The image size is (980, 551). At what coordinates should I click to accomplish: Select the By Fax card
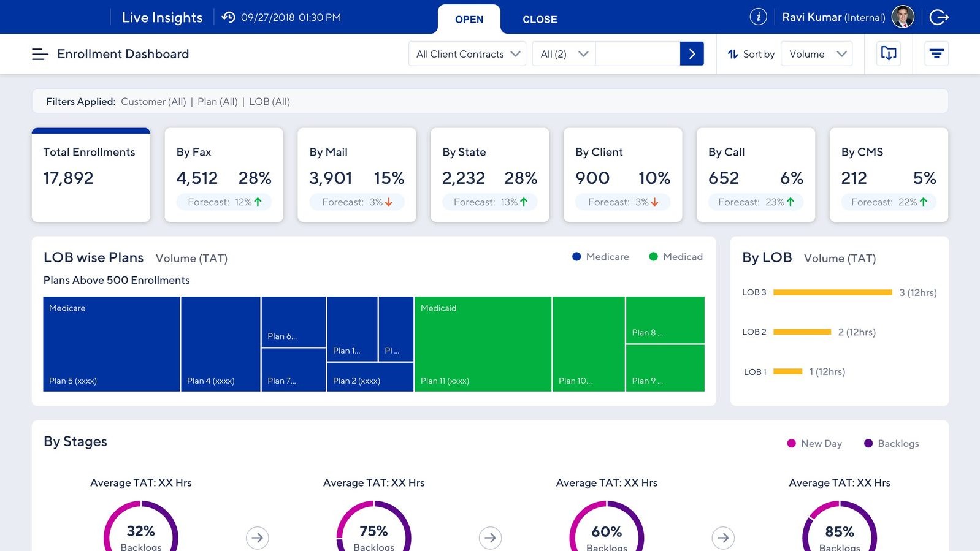pos(224,175)
